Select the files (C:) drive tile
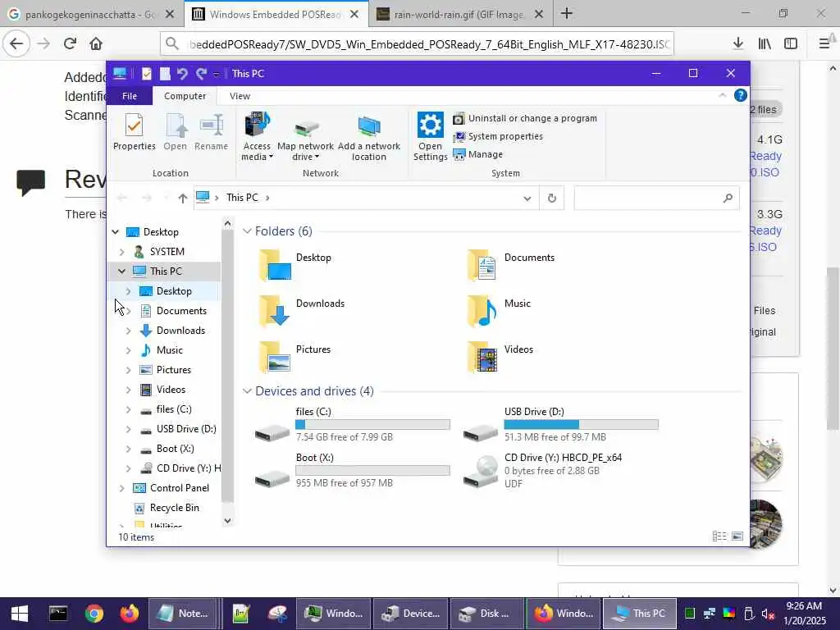840x630 pixels. click(x=351, y=426)
